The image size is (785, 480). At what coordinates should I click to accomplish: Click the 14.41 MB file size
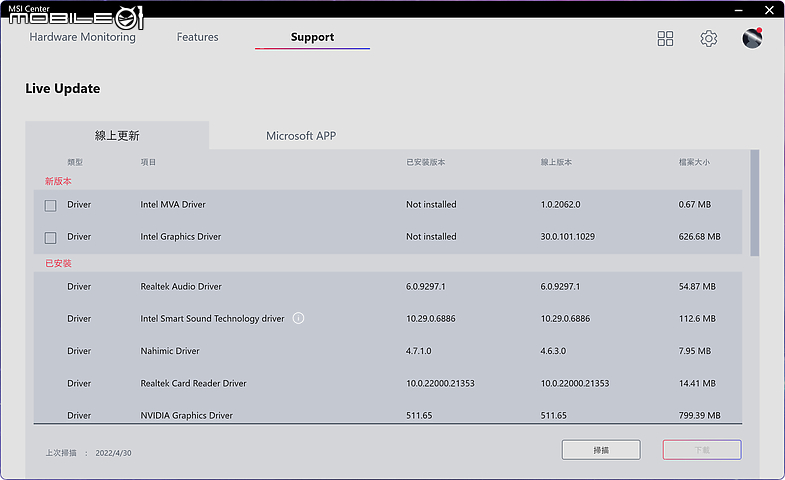point(697,383)
